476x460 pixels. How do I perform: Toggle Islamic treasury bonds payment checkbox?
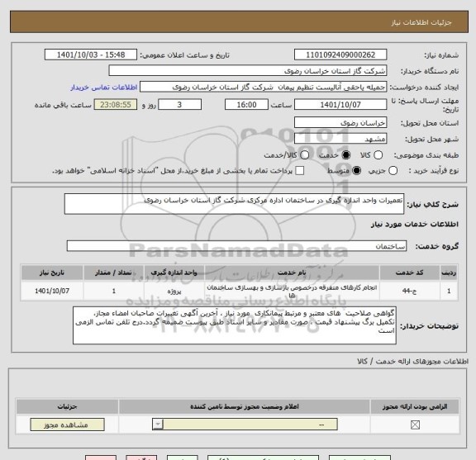tap(300, 170)
